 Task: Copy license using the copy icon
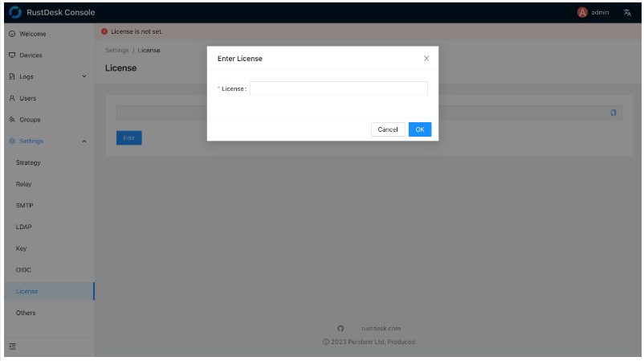coord(613,113)
